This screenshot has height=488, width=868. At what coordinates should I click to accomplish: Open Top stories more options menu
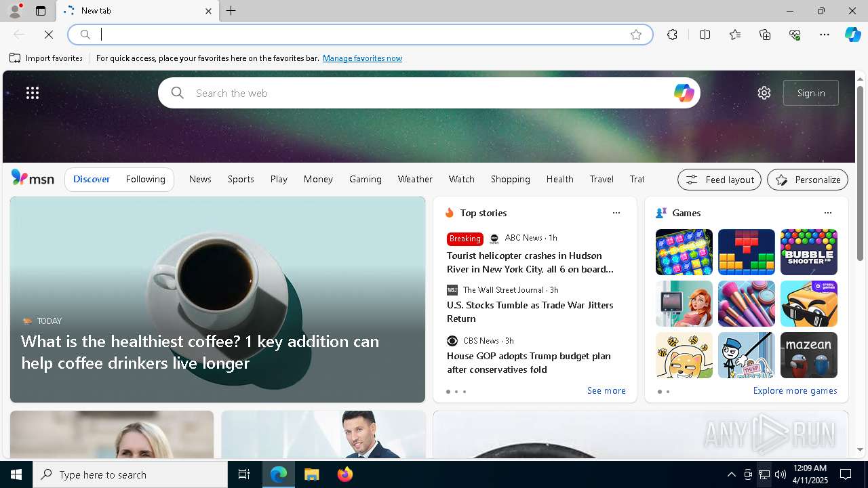click(x=616, y=213)
